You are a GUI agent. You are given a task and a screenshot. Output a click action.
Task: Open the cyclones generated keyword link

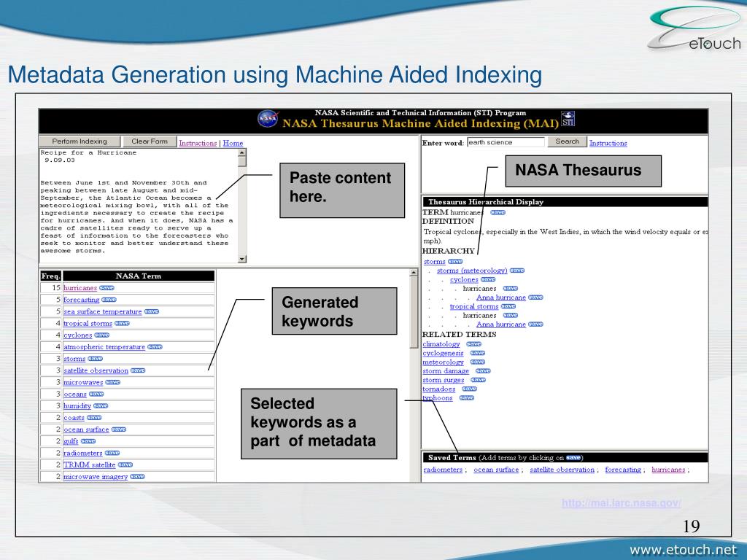pyautogui.click(x=77, y=335)
